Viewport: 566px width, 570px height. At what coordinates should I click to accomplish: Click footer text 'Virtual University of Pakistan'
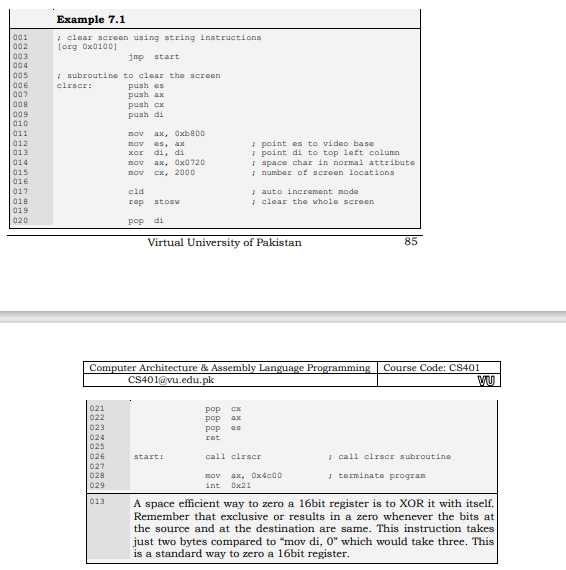pyautogui.click(x=225, y=242)
